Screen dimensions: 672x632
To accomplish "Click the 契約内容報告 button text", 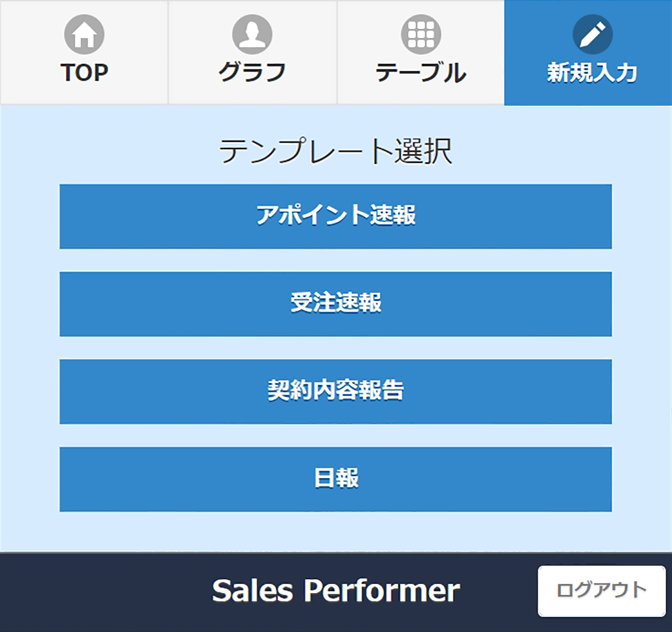I will [335, 391].
